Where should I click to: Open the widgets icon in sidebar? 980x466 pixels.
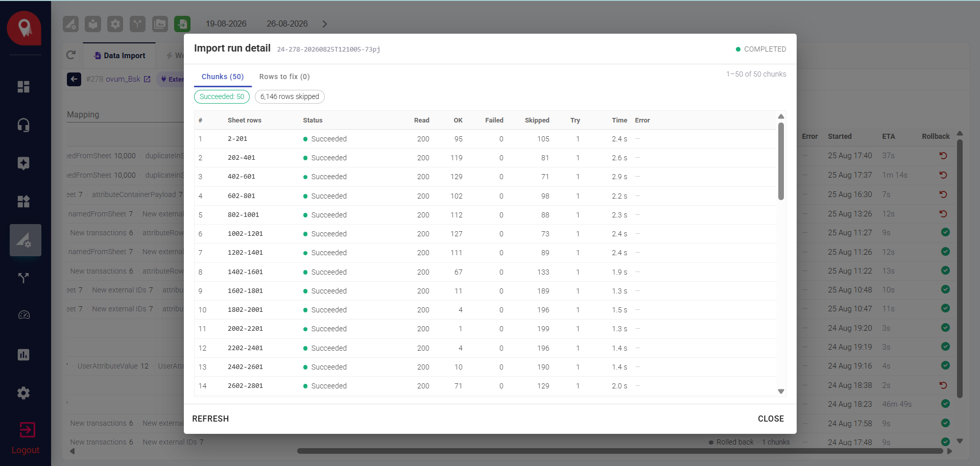[x=23, y=202]
